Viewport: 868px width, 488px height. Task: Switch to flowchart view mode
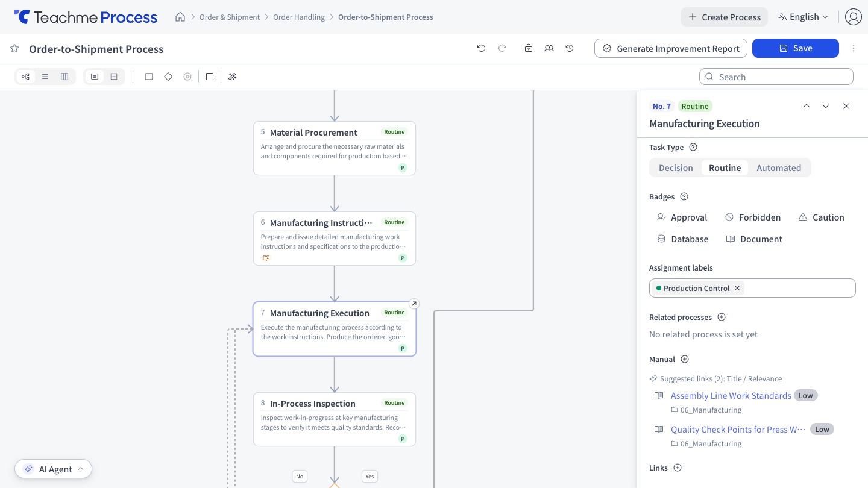coord(25,77)
